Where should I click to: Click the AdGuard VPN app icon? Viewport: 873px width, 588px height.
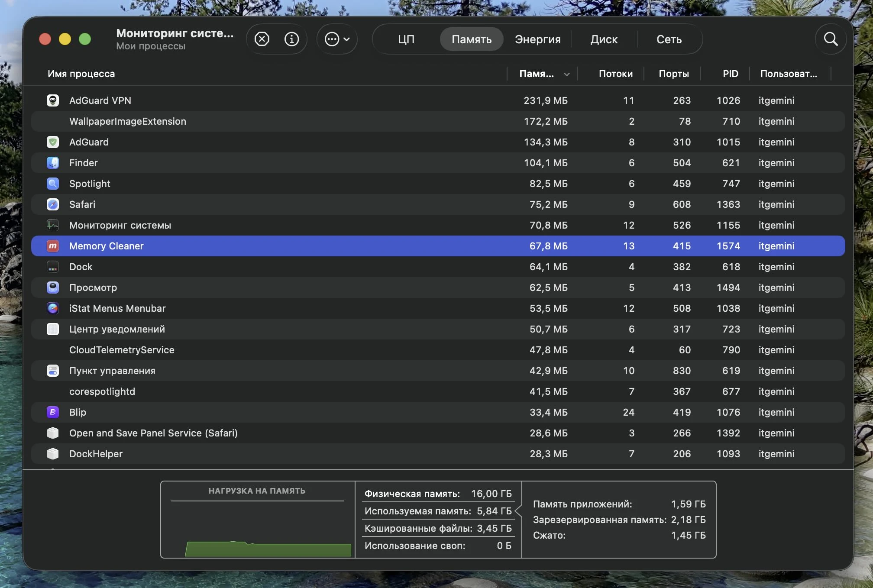(x=53, y=100)
